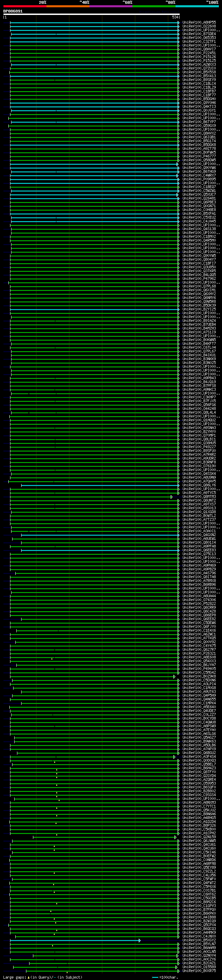Open hit UniRef100_A8HP55
This screenshot has height=980, width=222.
pos(199,23)
